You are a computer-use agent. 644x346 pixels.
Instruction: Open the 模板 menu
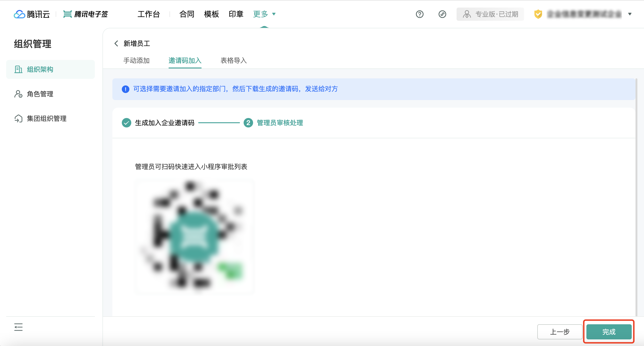tap(211, 14)
